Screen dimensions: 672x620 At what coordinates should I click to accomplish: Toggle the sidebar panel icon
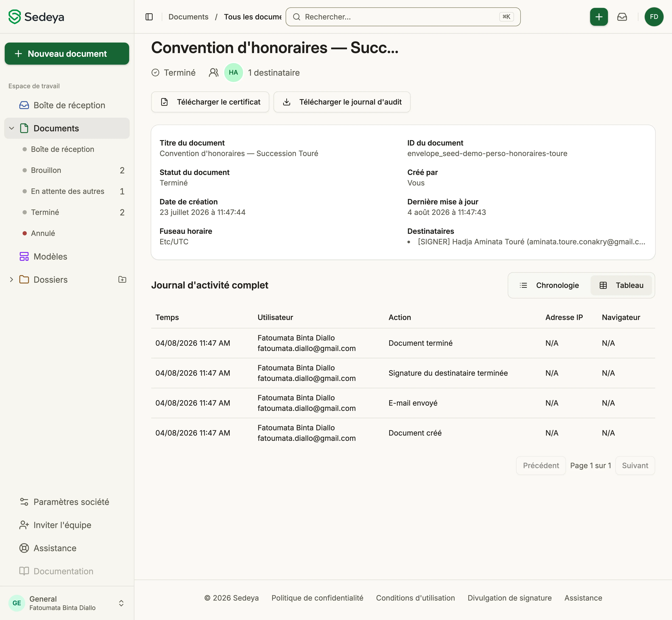coord(149,17)
